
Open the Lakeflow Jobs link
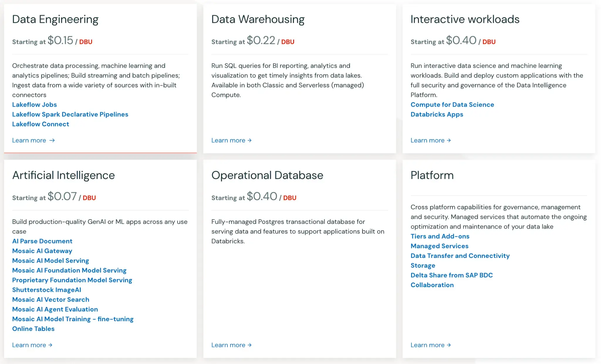34,105
